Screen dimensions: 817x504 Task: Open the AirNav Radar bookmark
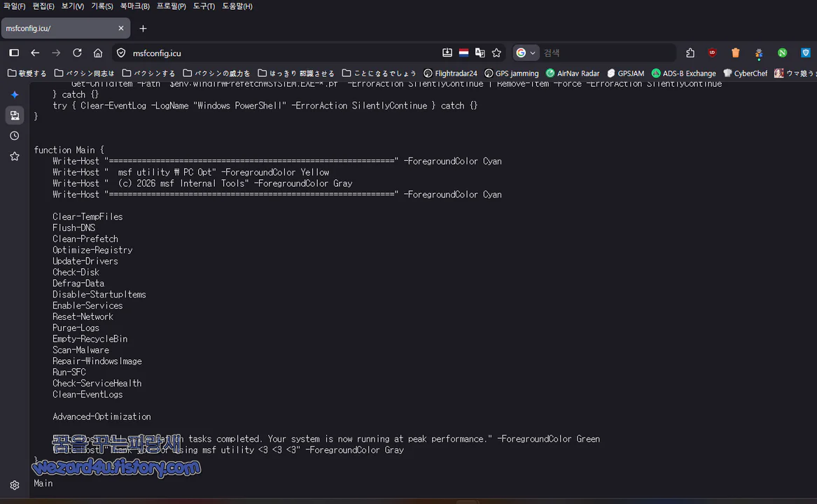pos(573,73)
